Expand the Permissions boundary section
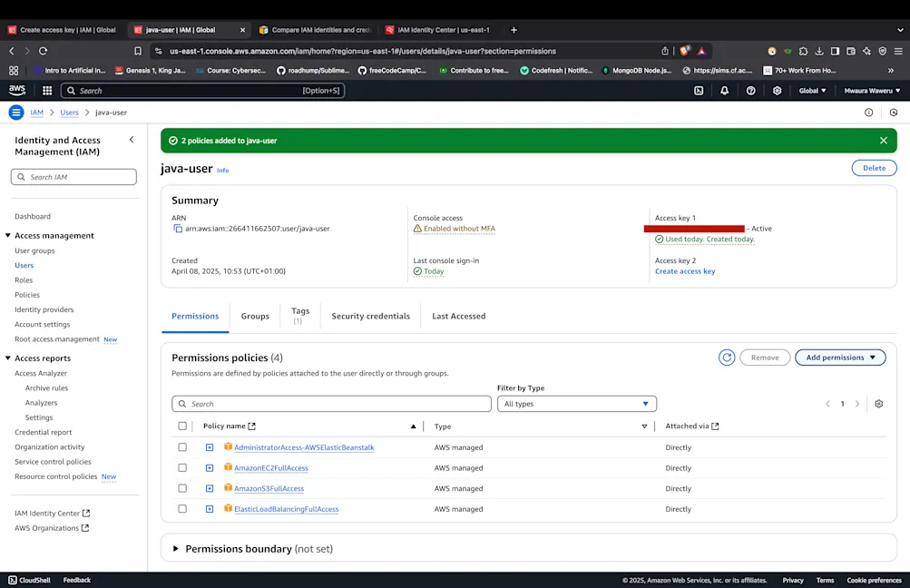 click(x=175, y=548)
